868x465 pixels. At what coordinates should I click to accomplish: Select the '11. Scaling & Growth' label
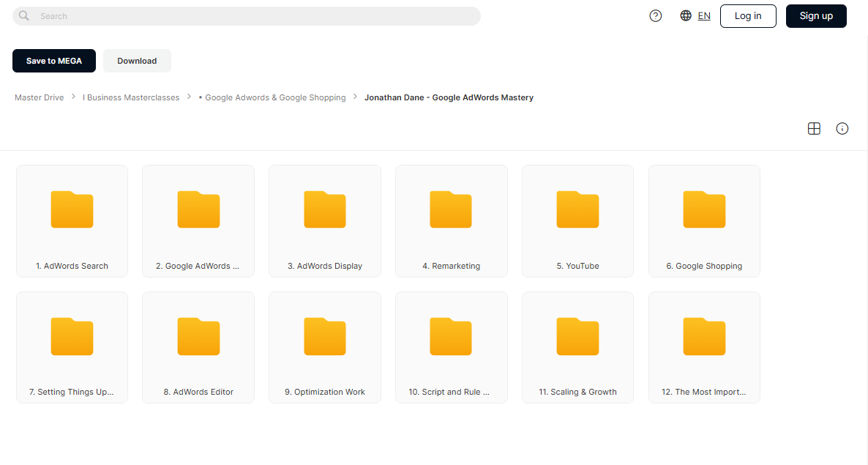pyautogui.click(x=578, y=392)
